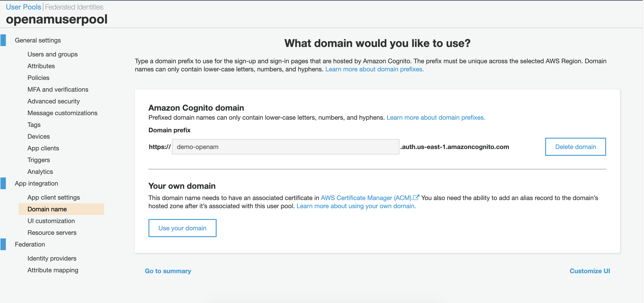Open Attribute mapping settings
The width and height of the screenshot is (644, 303).
53,270
